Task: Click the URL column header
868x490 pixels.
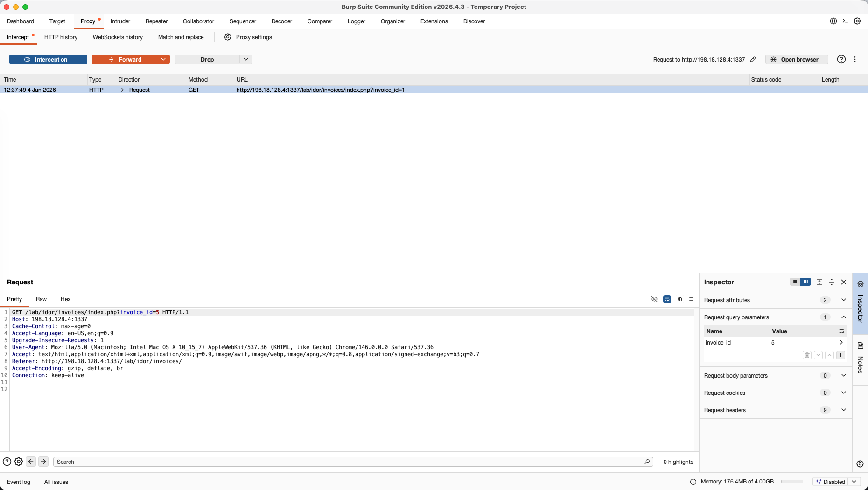Action: (491, 79)
